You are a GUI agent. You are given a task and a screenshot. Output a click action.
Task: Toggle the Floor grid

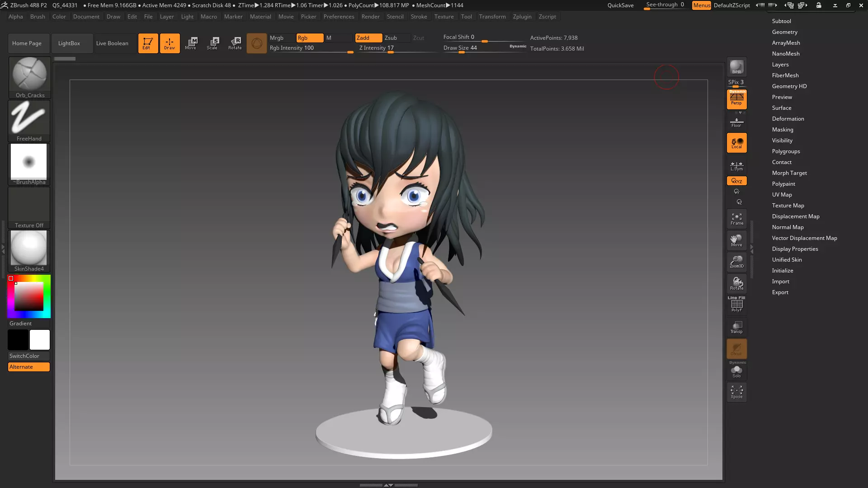coord(736,122)
